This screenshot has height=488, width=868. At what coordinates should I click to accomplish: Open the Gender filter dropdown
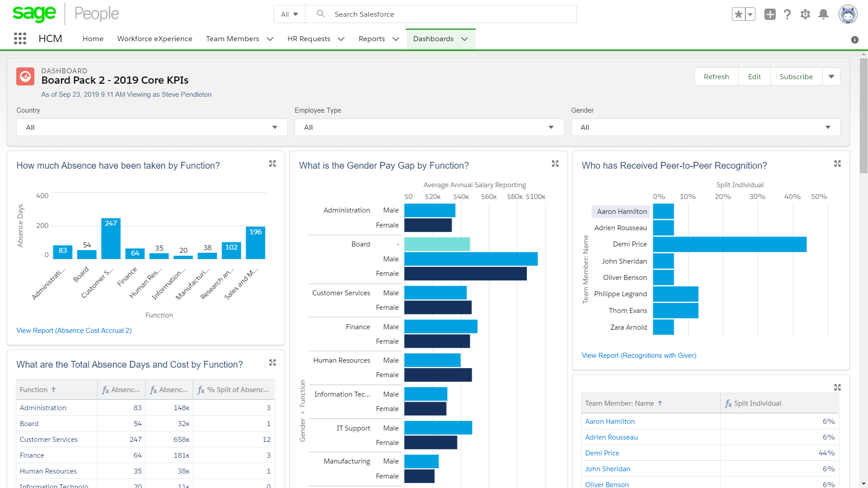coord(705,128)
